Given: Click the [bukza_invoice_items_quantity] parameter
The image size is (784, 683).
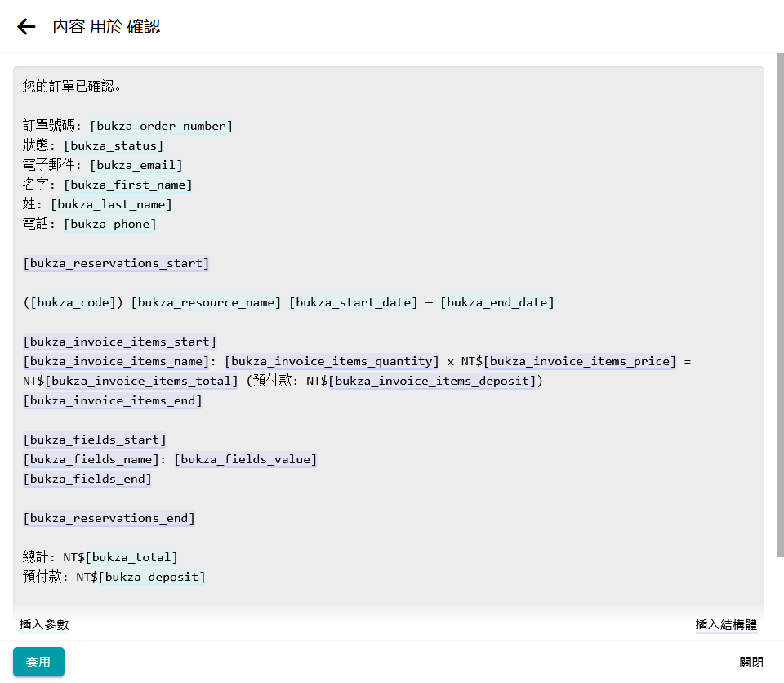Looking at the screenshot, I should (332, 361).
